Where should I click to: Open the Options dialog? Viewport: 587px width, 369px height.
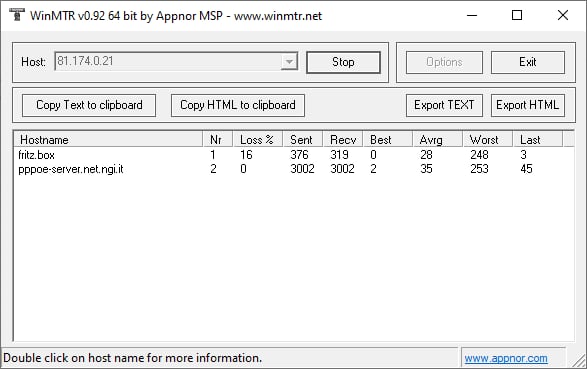(x=444, y=62)
